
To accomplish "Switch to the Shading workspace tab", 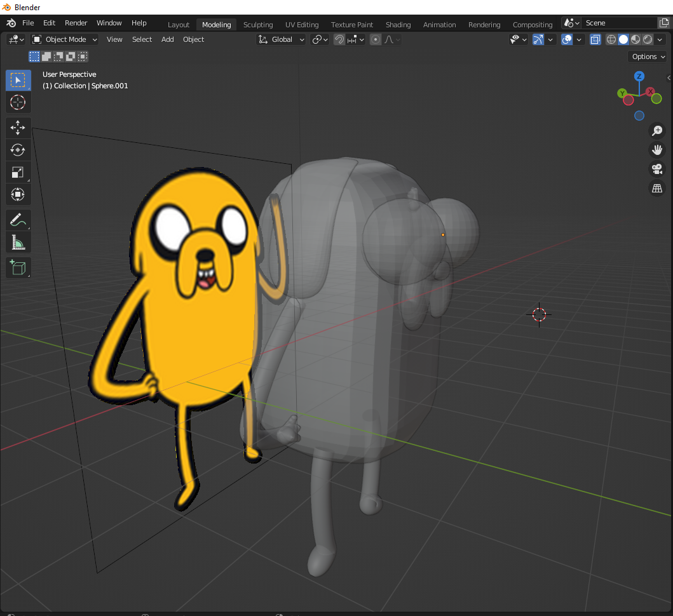I will tap(398, 25).
